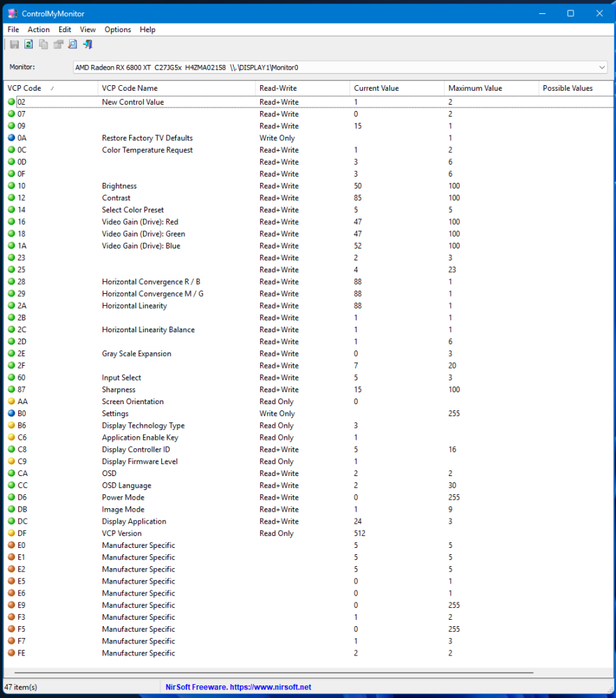Open the Action menu
Screen dimensions: 616x698
[38, 29]
